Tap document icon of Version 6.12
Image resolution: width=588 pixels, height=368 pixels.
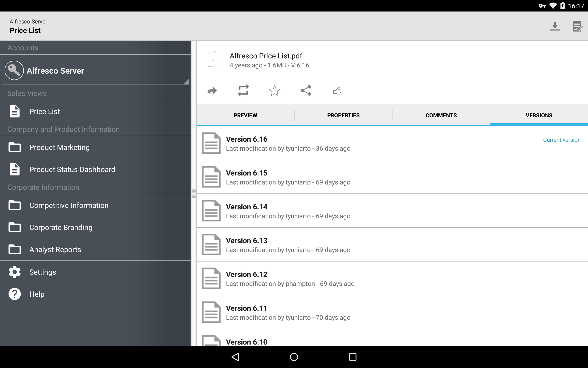[x=211, y=279]
